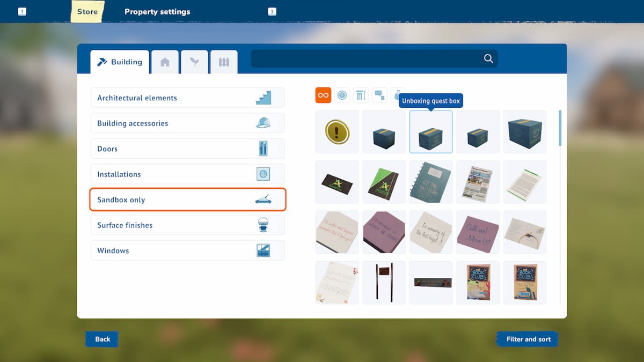This screenshot has width=644, height=362.
Task: Open the fence tab icon
Action: (224, 62)
